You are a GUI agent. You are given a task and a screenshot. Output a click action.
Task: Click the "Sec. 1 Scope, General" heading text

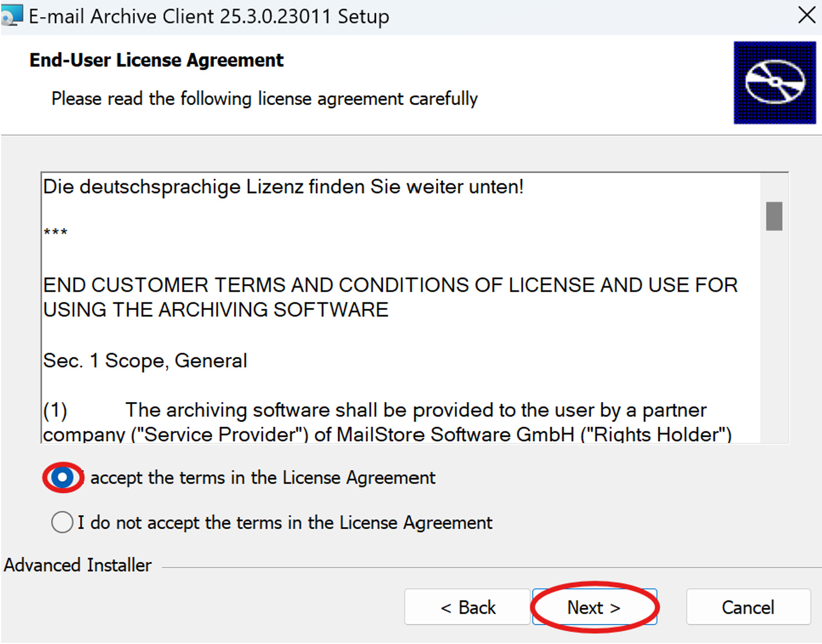[145, 361]
